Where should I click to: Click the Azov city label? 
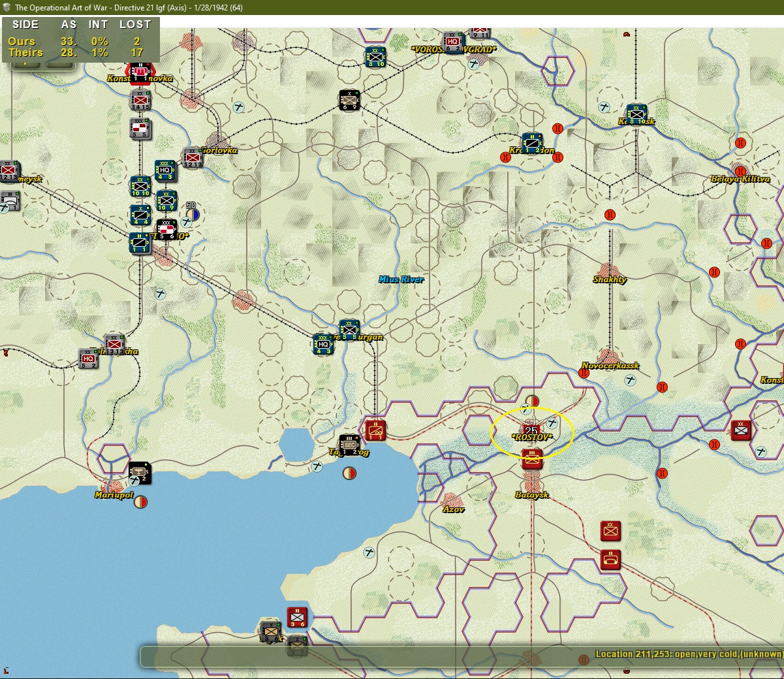454,509
